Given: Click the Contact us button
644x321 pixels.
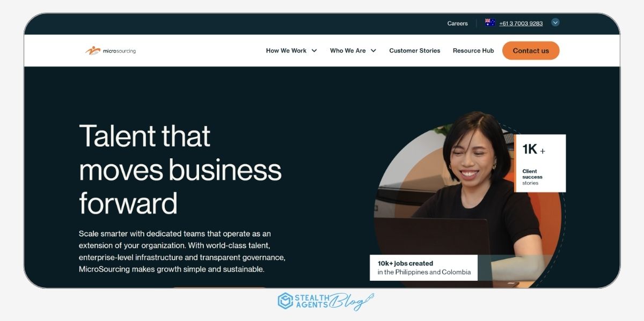Looking at the screenshot, I should pyautogui.click(x=531, y=51).
